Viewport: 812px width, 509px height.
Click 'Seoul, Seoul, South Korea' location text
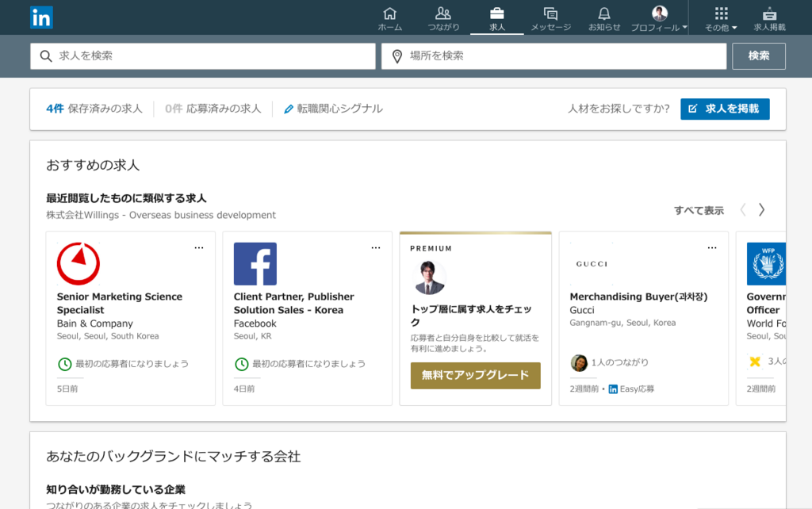click(108, 336)
